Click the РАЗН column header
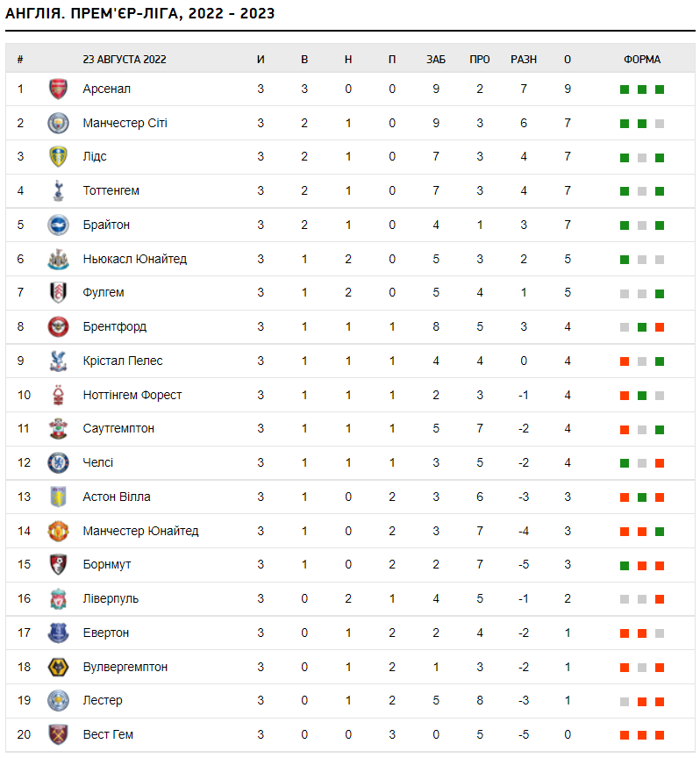 click(x=524, y=60)
